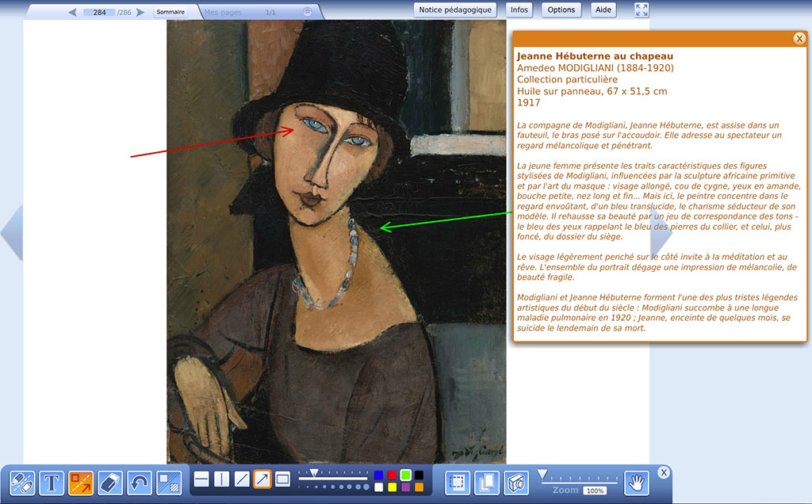The image size is (812, 504).
Task: Close the Jeanne Hébuterne info panel
Action: coord(799,38)
